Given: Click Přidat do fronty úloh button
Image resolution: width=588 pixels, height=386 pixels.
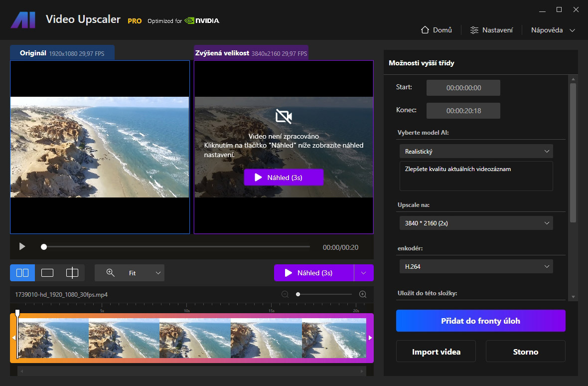Looking at the screenshot, I should [480, 321].
